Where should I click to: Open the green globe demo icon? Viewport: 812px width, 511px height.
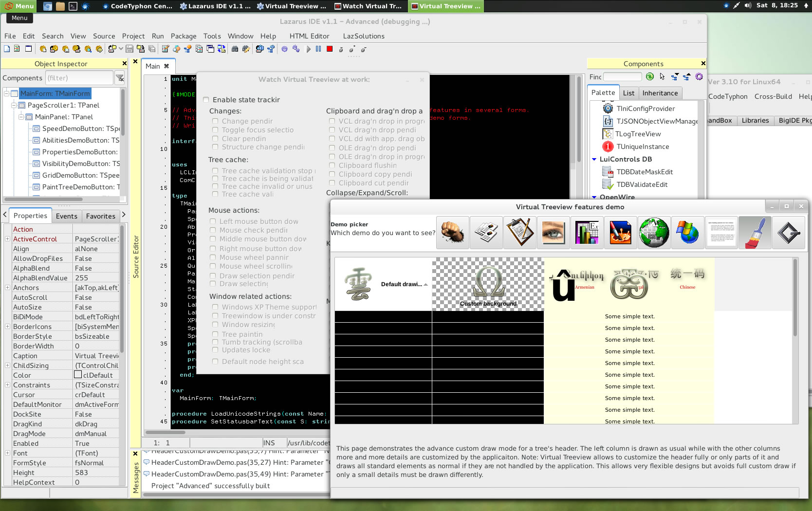tap(654, 233)
